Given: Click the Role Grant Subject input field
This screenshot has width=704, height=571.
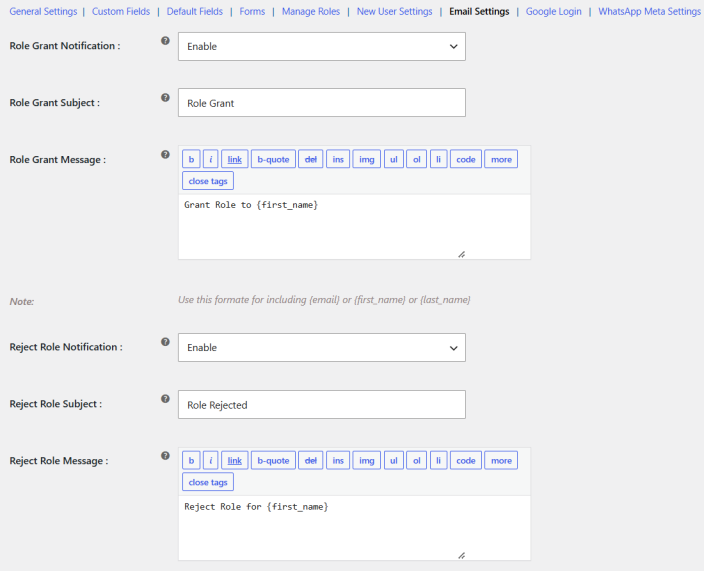Looking at the screenshot, I should pos(321,103).
